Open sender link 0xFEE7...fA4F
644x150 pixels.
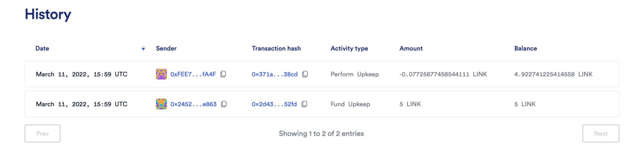(x=193, y=74)
